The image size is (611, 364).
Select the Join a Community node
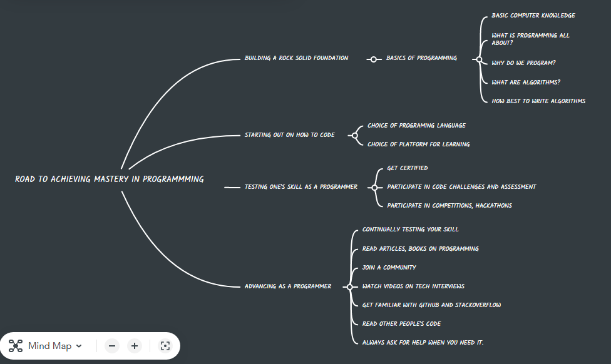(x=391, y=267)
